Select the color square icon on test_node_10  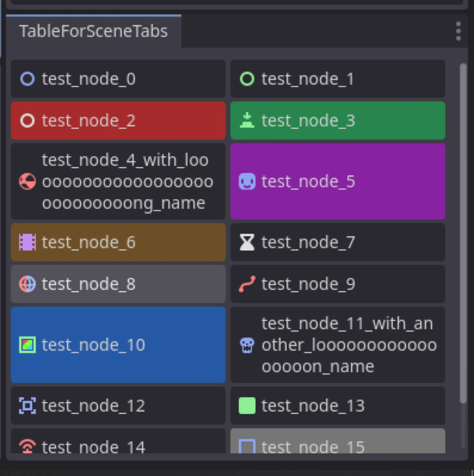point(27,345)
